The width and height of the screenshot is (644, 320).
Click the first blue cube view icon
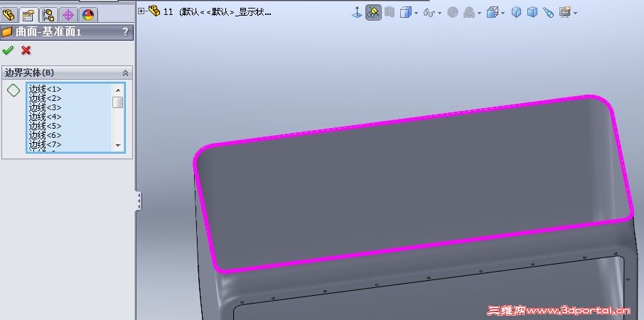(516, 12)
